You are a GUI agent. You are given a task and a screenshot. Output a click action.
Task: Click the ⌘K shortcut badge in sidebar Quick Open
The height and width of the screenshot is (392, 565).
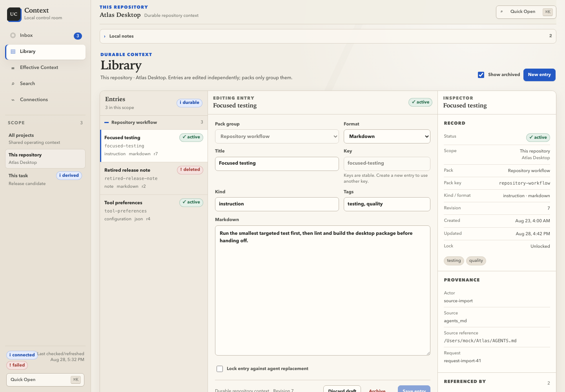coord(76,379)
